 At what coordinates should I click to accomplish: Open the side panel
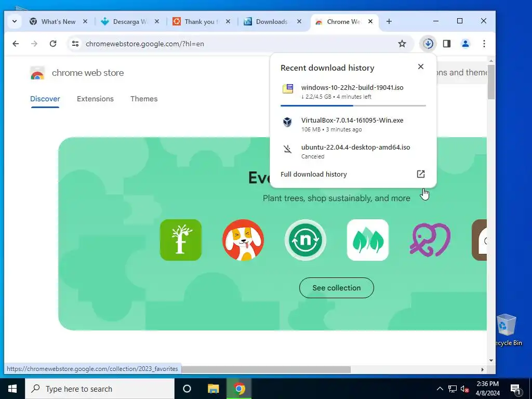(447, 44)
